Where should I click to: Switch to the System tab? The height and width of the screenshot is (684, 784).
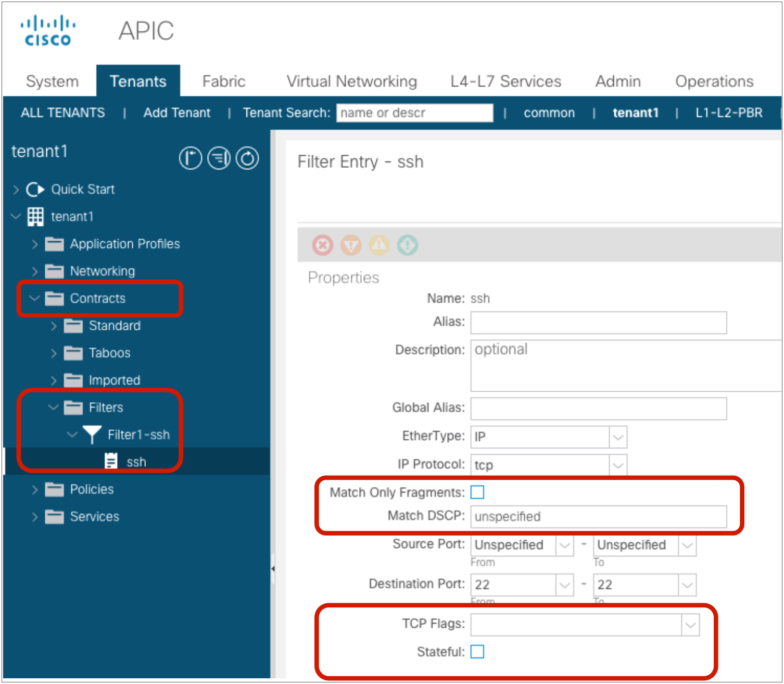52,81
